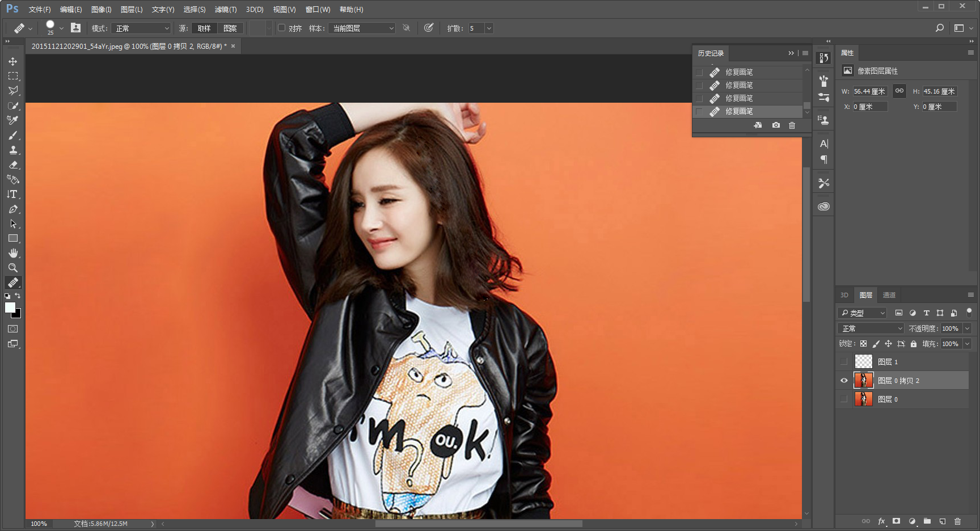Add a layer mask

(896, 521)
